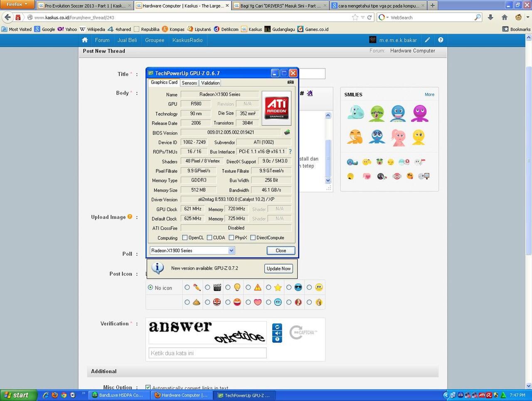Toggle automatically convert links checkbox
Screen dimensions: 532x401
pos(148,387)
